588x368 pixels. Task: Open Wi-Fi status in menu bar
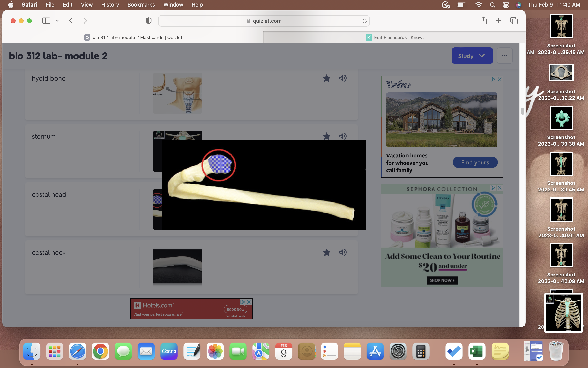point(478,5)
